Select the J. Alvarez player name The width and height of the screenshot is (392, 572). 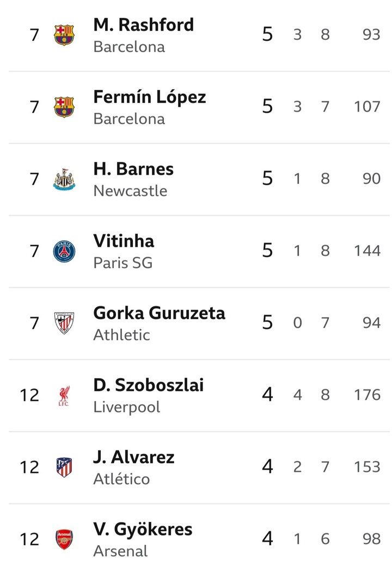134,457
